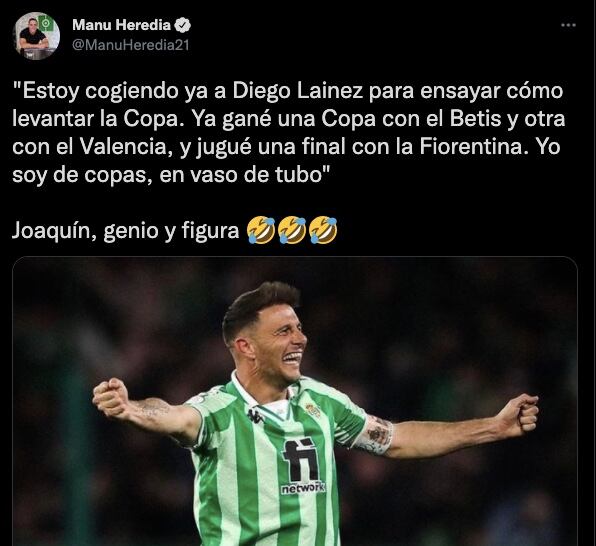
Task: Click the first laughing emoji
Action: click(x=261, y=230)
